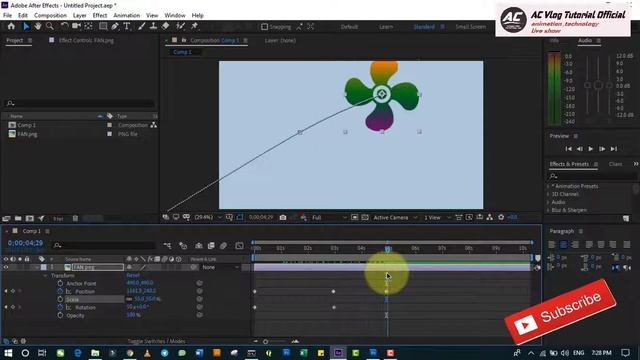Select the Hand tool

[x=38, y=26]
